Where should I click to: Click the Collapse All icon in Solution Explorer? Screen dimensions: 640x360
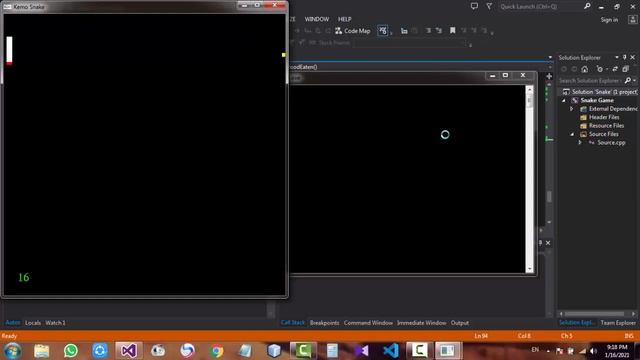point(625,69)
